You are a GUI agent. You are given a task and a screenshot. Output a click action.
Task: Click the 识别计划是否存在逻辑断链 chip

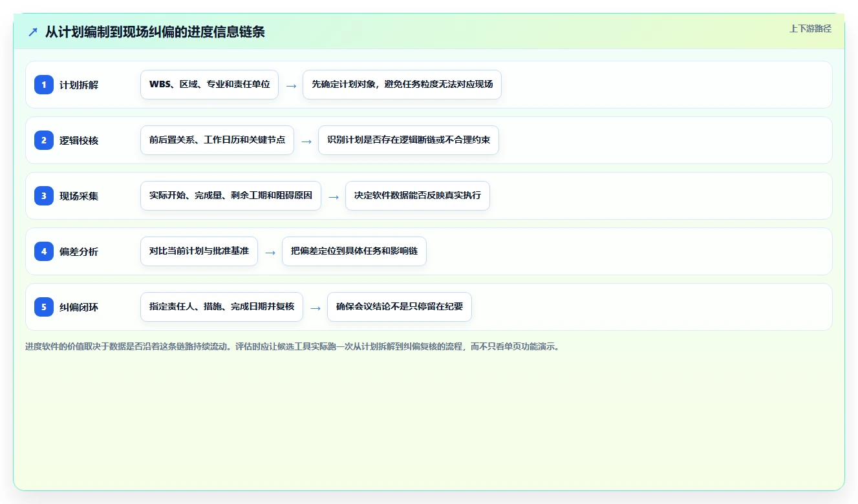[409, 140]
